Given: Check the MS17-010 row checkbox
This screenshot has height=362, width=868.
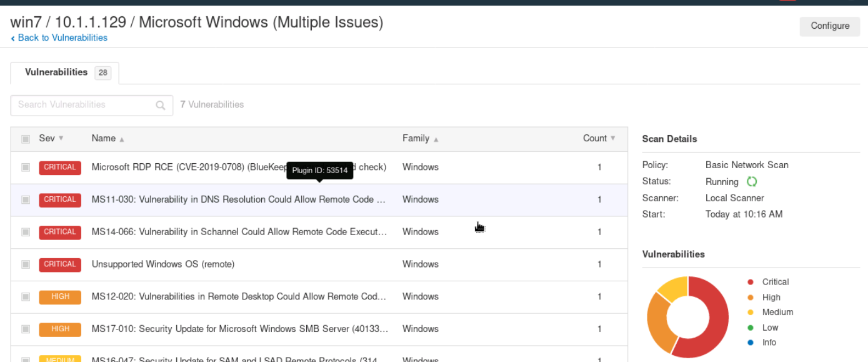Looking at the screenshot, I should pos(26,329).
